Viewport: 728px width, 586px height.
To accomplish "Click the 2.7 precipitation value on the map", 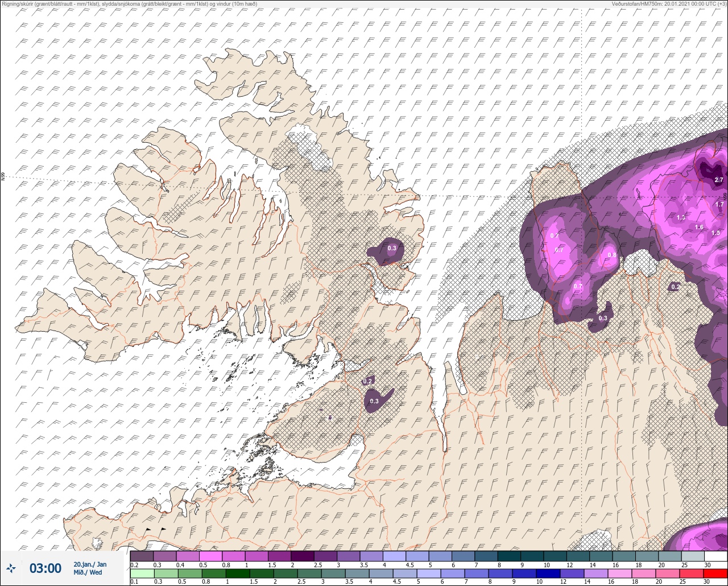I will [718, 180].
